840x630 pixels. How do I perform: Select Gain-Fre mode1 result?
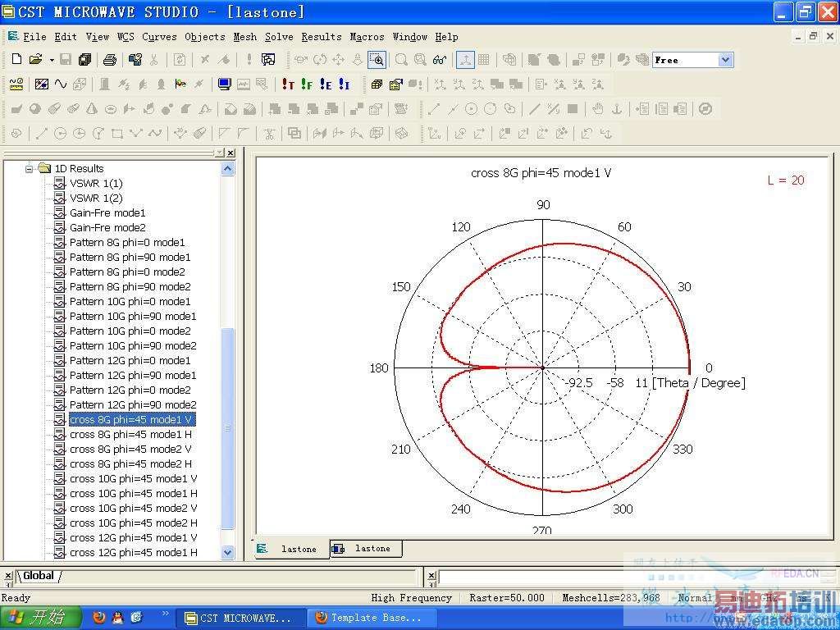107,212
